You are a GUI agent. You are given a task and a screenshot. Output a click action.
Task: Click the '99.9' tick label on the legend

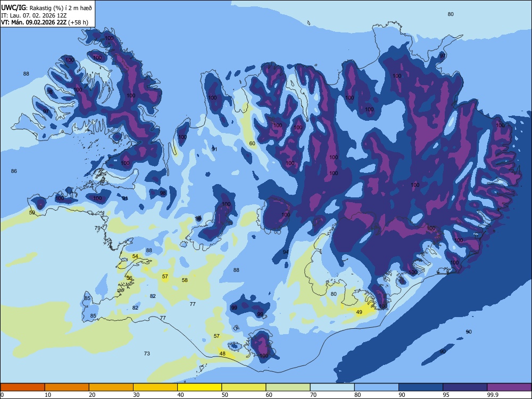coord(493,395)
